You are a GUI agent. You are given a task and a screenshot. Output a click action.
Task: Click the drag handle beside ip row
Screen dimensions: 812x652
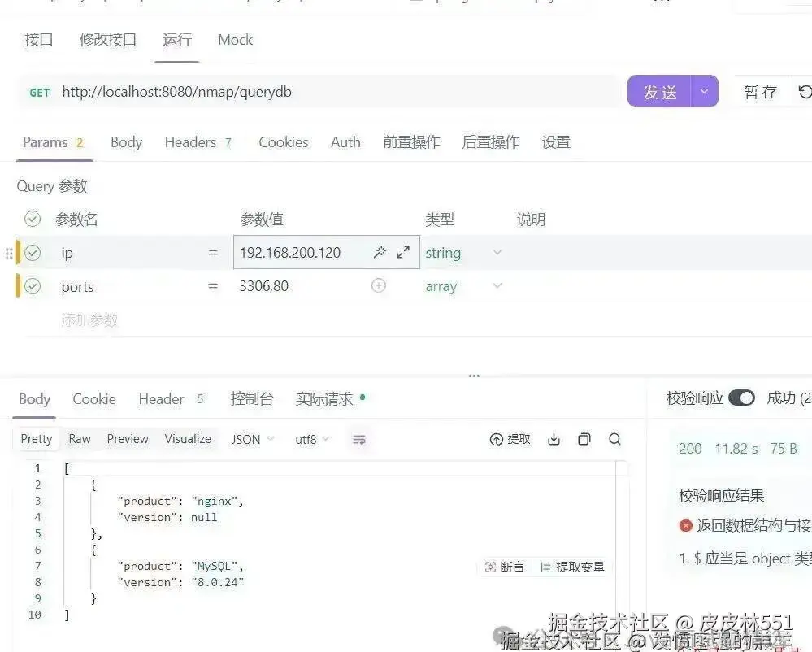(x=9, y=253)
